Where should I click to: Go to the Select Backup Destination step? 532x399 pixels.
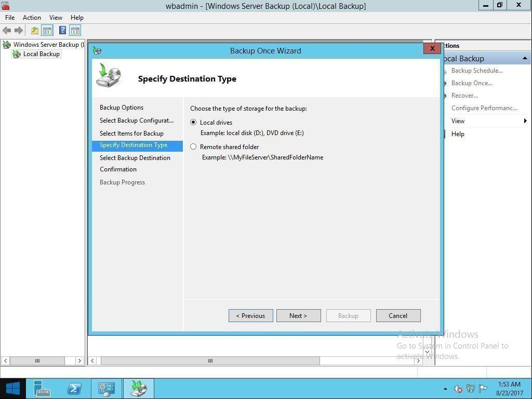pyautogui.click(x=135, y=158)
